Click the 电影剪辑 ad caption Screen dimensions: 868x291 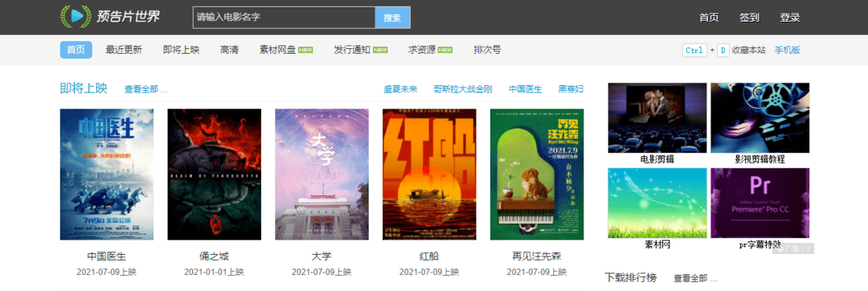pyautogui.click(x=657, y=159)
